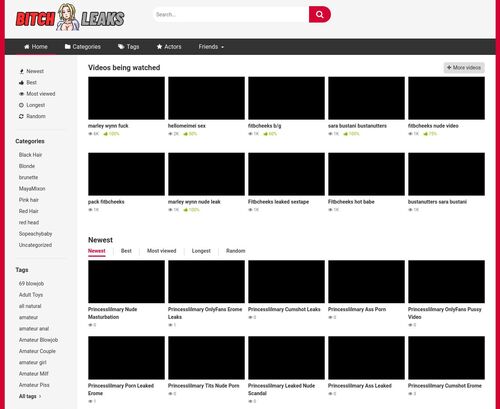Choose Best with thumbs-up icon in sidebar
This screenshot has height=409, width=500.
tap(28, 82)
